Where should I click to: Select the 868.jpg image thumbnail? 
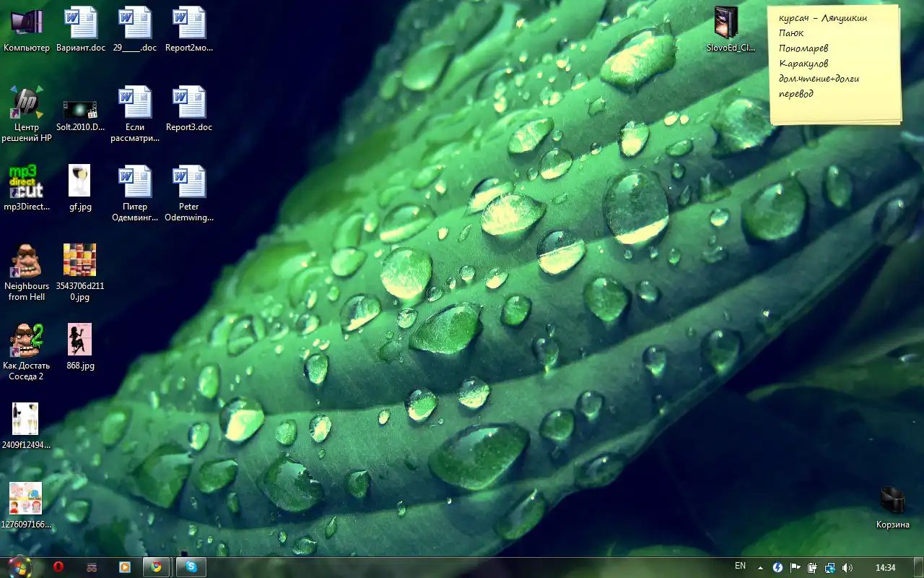coord(79,347)
